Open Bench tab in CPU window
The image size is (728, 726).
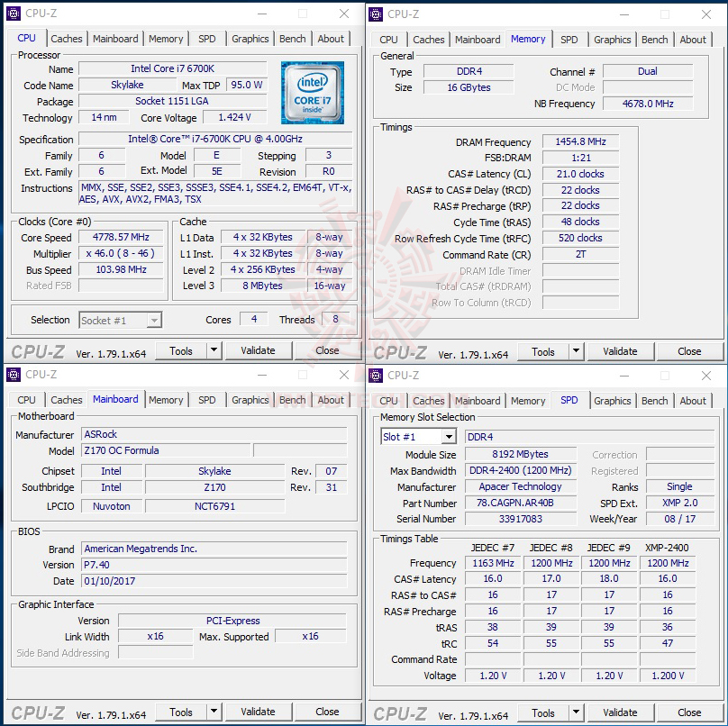(x=293, y=39)
